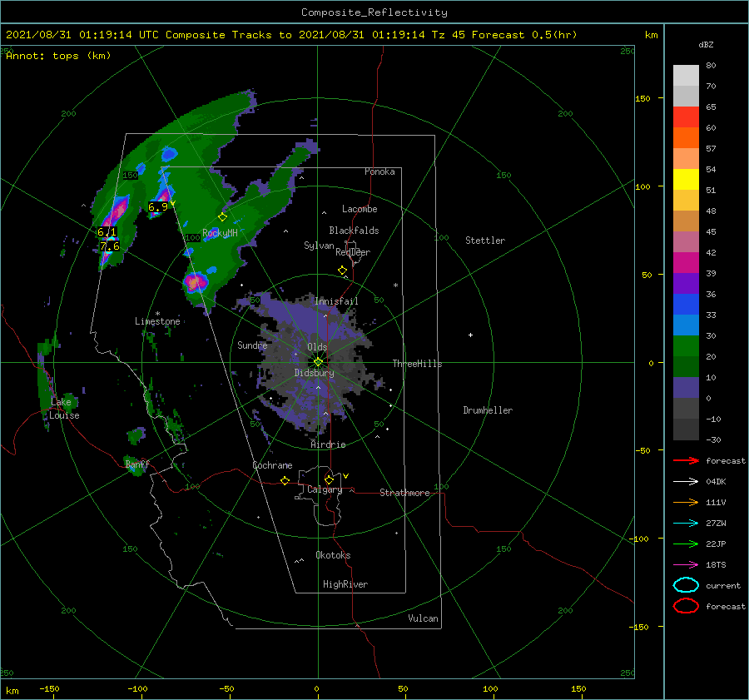
Task: Click the Limestone label
Action: 157,321
